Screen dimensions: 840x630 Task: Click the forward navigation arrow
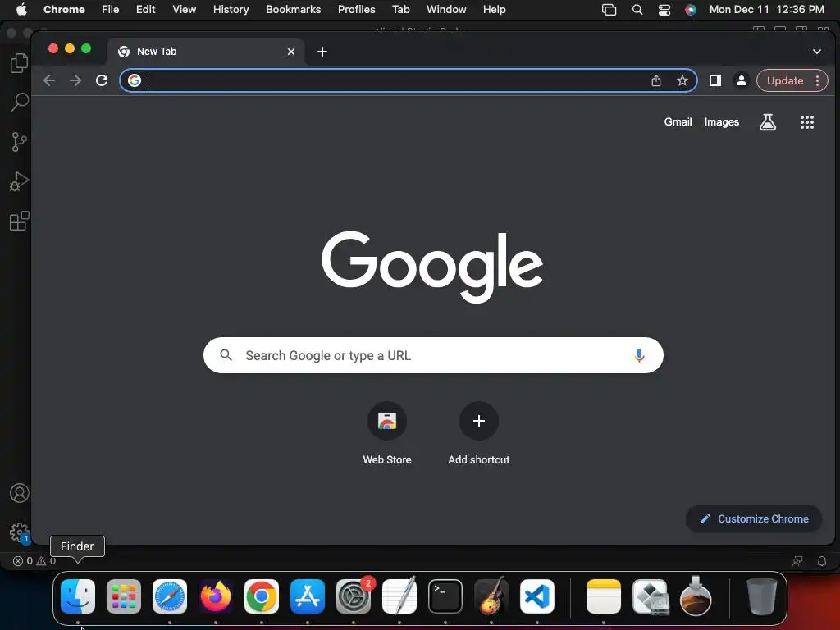pos(75,81)
